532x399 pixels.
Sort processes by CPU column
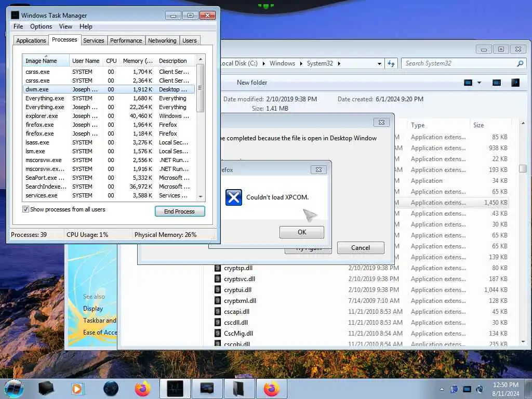pyautogui.click(x=111, y=61)
